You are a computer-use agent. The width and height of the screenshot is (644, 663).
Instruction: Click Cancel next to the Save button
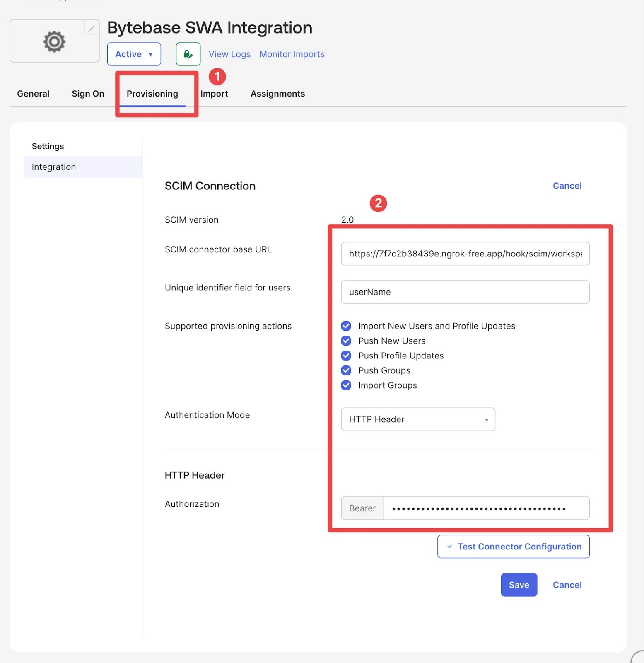(567, 585)
